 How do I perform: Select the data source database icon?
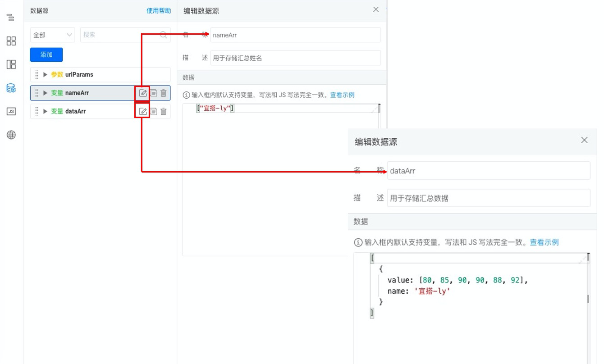click(x=11, y=88)
